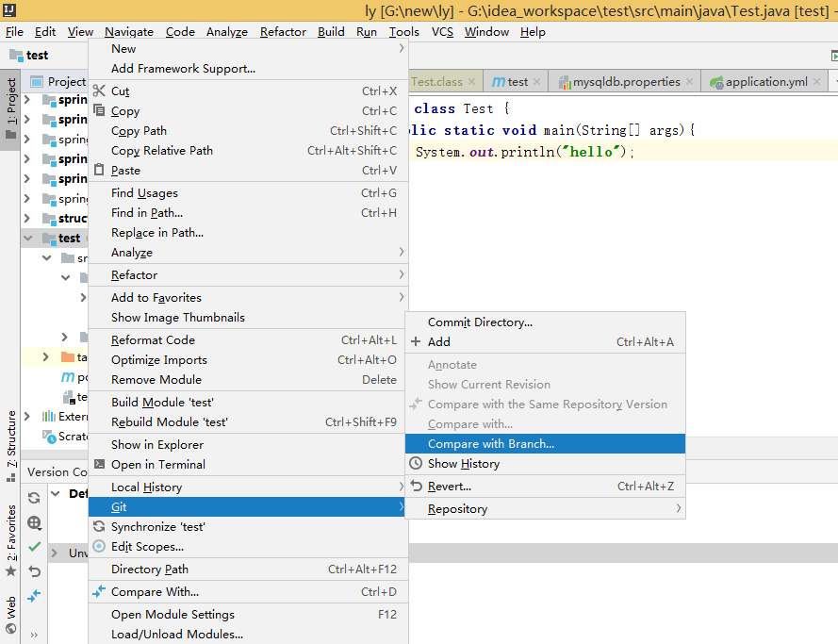Click the Rollback arrow in Version Control toolbar

[x=34, y=571]
